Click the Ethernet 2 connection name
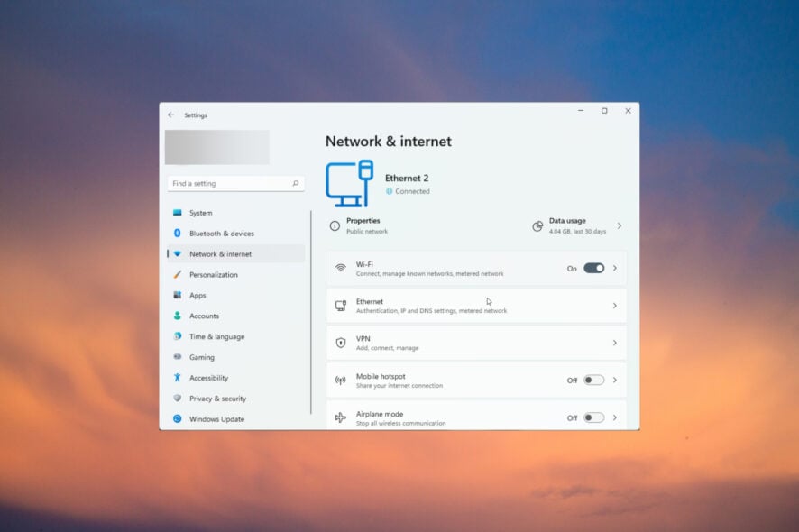Viewport: 799px width, 532px height. [x=407, y=178]
